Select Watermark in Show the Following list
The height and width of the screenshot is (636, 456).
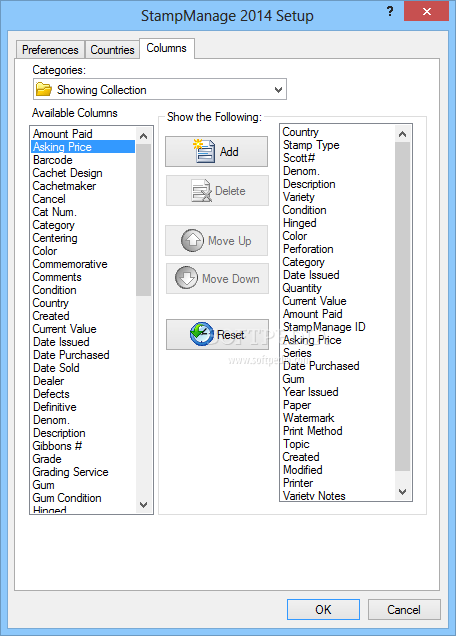(338, 418)
